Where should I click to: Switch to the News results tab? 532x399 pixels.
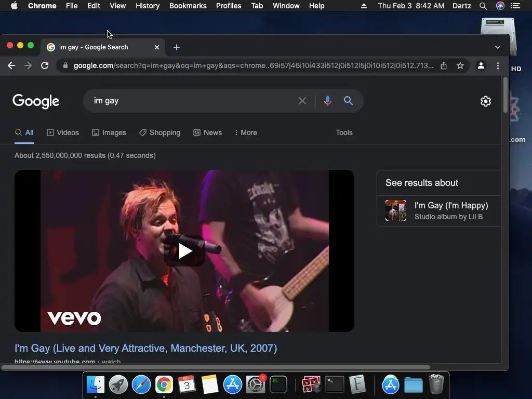(x=208, y=132)
